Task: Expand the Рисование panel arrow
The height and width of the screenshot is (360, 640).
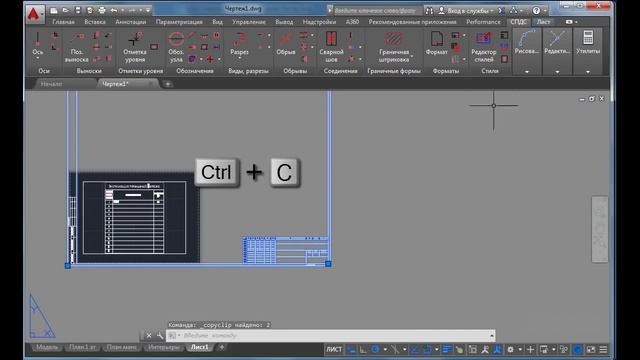Action: pos(527,72)
